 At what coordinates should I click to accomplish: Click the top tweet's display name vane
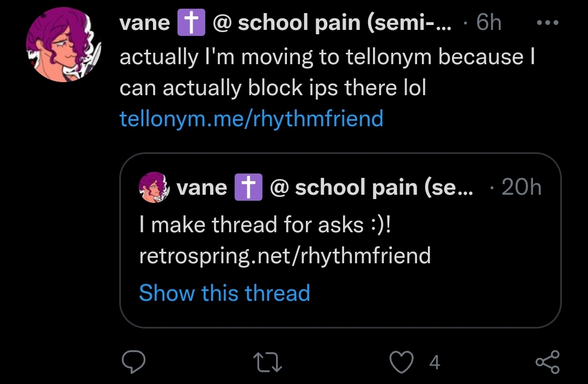[145, 23]
